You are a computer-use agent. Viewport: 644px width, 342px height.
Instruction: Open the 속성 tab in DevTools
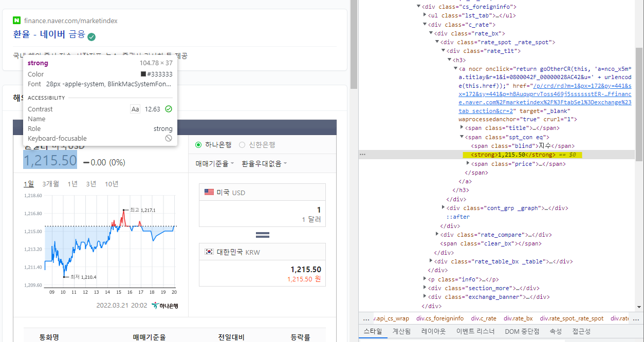[556, 332]
